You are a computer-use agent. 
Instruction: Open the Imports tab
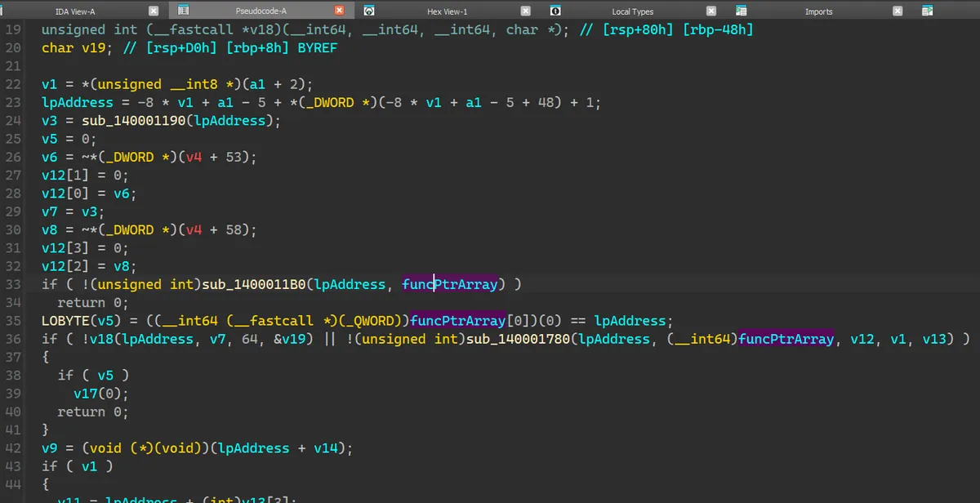click(818, 11)
